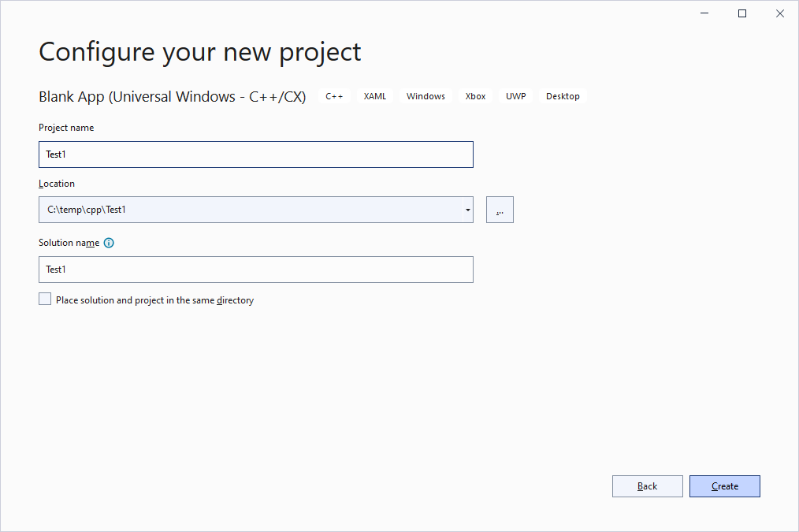Screen dimensions: 799x532
Task: Click the Solution name text field
Action: (x=256, y=270)
